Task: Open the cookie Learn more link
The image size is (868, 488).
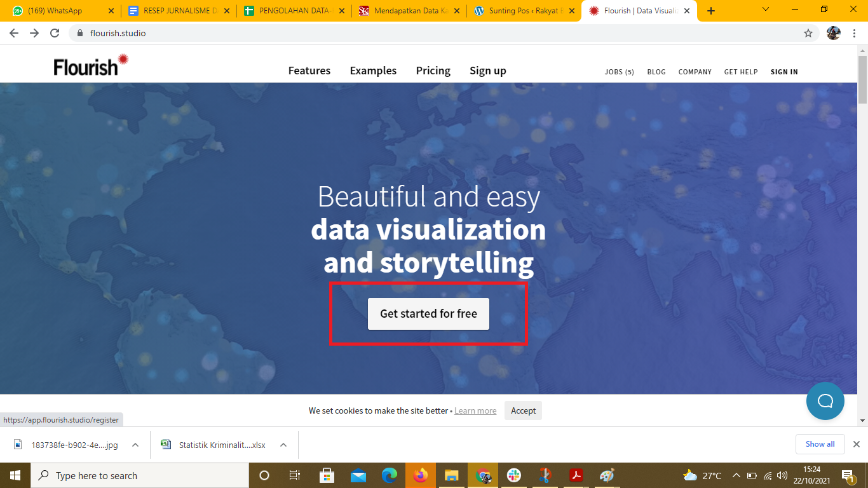Action: [475, 411]
